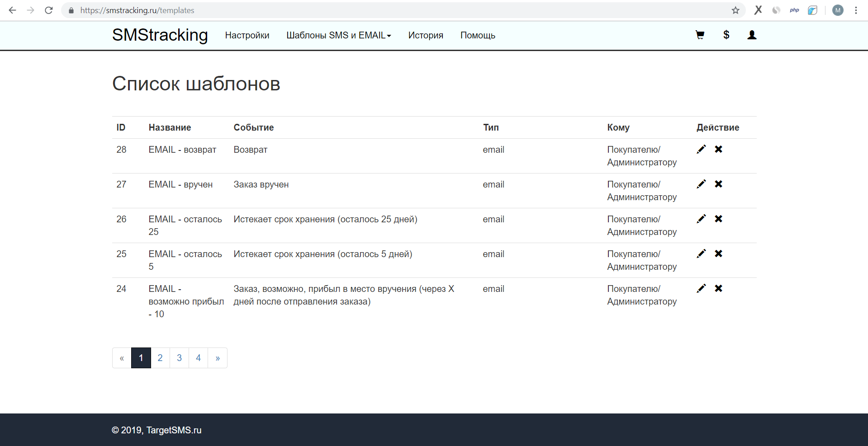This screenshot has width=868, height=446.
Task: Click the SMStracking logo link
Action: (x=160, y=35)
